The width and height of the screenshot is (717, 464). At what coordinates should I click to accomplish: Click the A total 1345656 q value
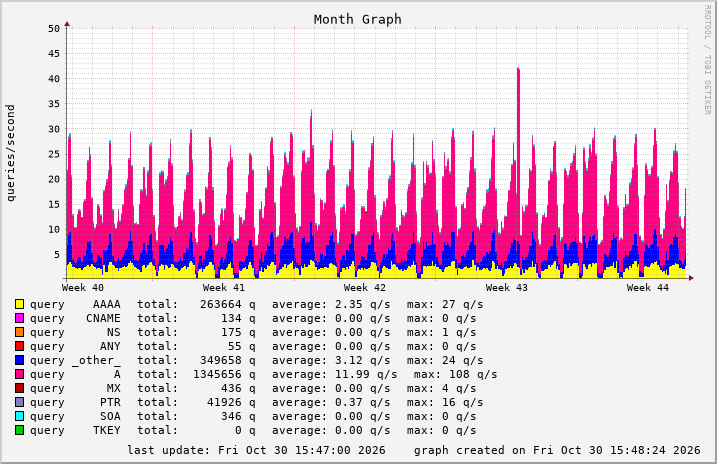[224, 374]
